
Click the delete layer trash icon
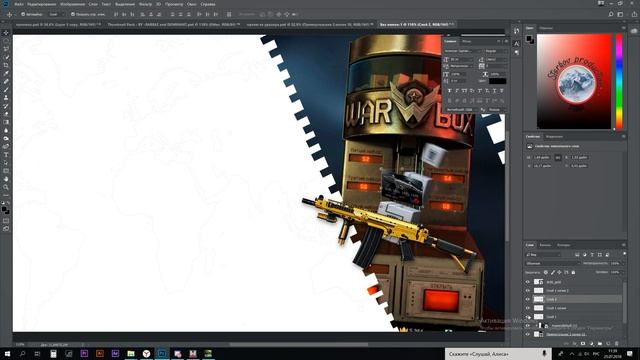(x=616, y=344)
